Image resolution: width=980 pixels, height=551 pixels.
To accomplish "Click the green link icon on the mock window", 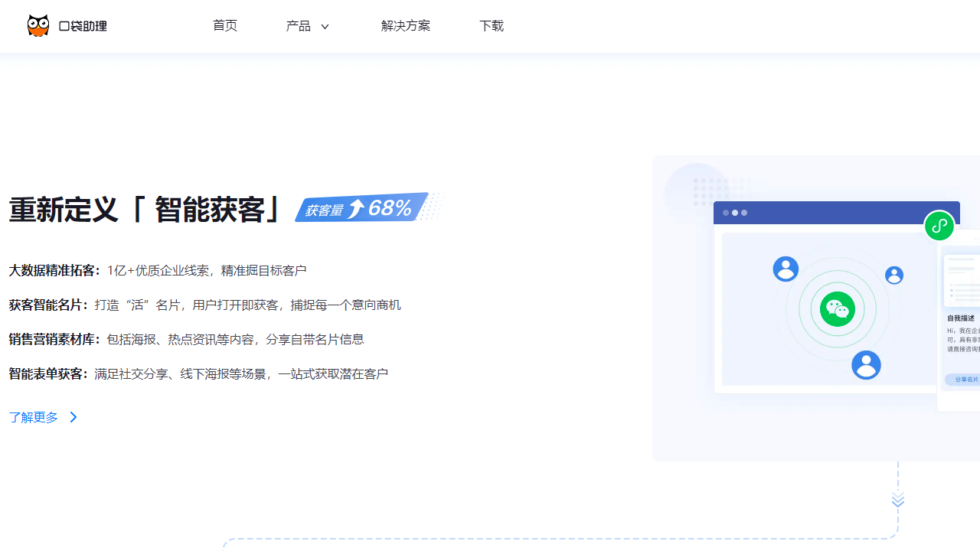I will [939, 226].
